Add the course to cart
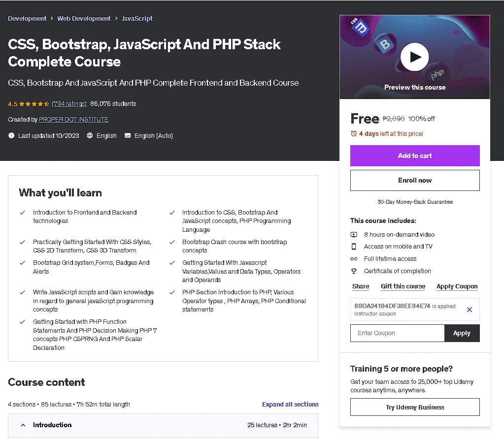504x439 pixels. 415,156
